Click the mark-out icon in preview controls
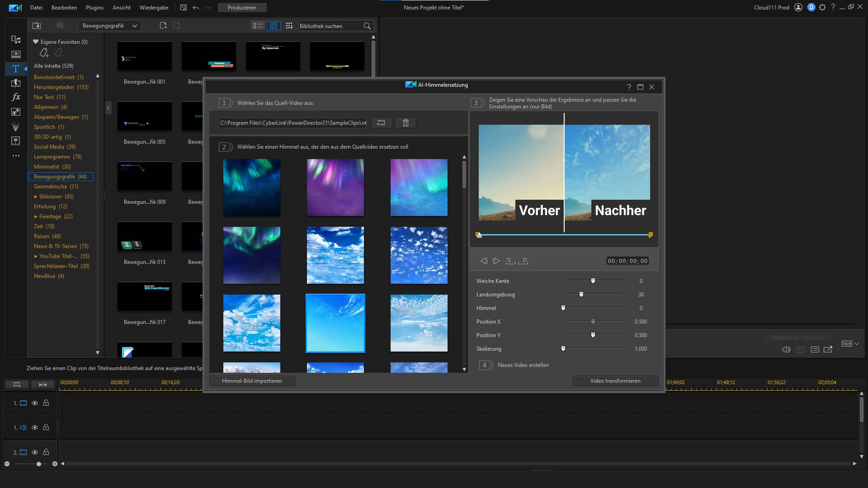The width and height of the screenshot is (868, 488). [523, 261]
